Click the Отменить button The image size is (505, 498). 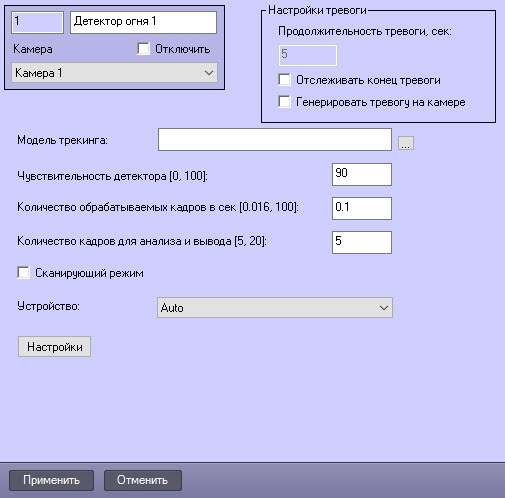143,480
